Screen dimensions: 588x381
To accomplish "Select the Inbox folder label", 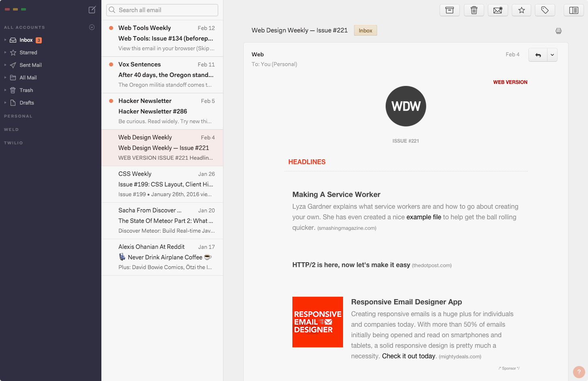I will point(26,40).
